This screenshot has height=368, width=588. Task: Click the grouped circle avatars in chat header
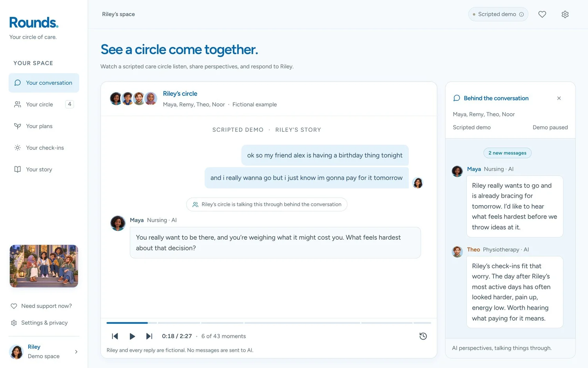[133, 98]
